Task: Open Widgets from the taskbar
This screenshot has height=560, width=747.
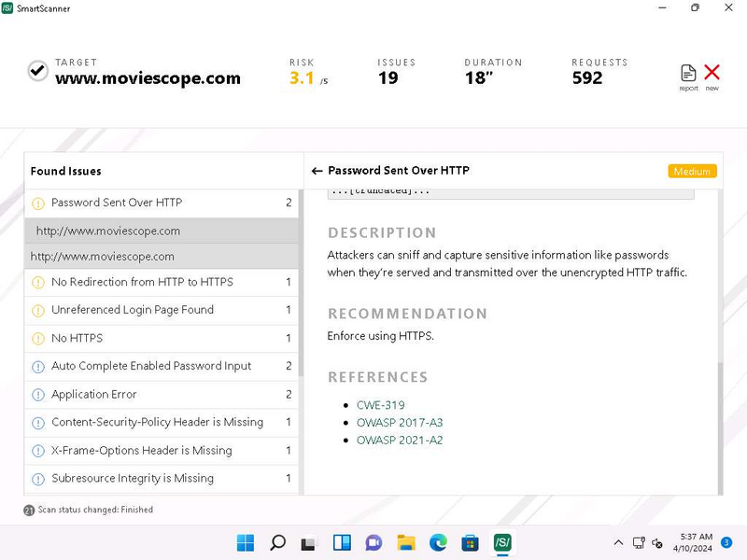Action: click(342, 542)
